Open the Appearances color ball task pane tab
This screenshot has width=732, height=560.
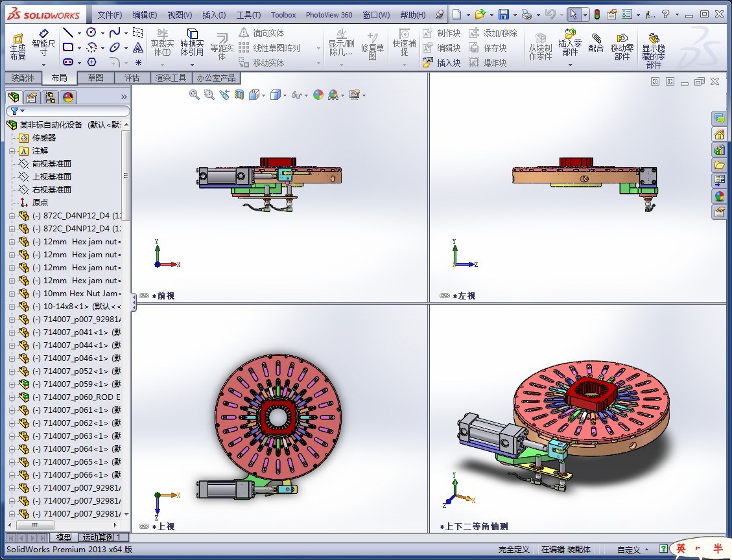(719, 196)
